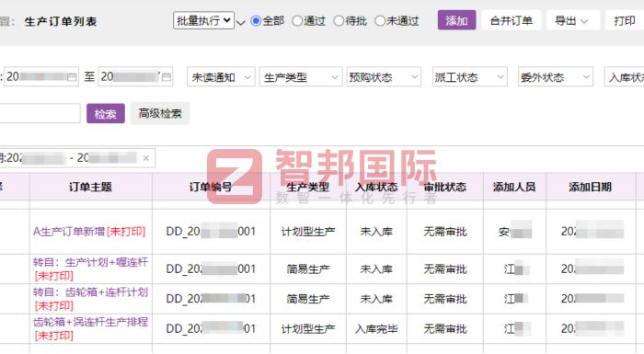This screenshot has height=354, width=644.
Task: Open order 转自：齿轮箱+连杆计划
Action: (90, 292)
